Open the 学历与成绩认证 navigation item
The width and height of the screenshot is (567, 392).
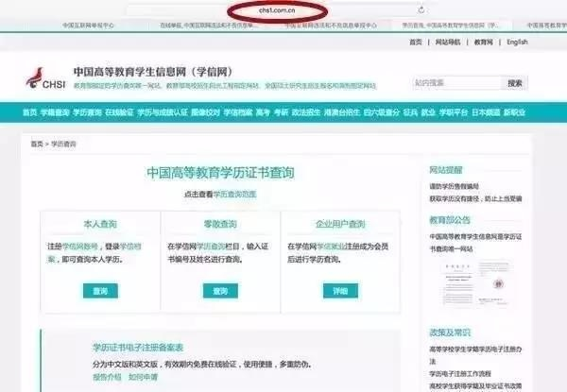point(163,112)
